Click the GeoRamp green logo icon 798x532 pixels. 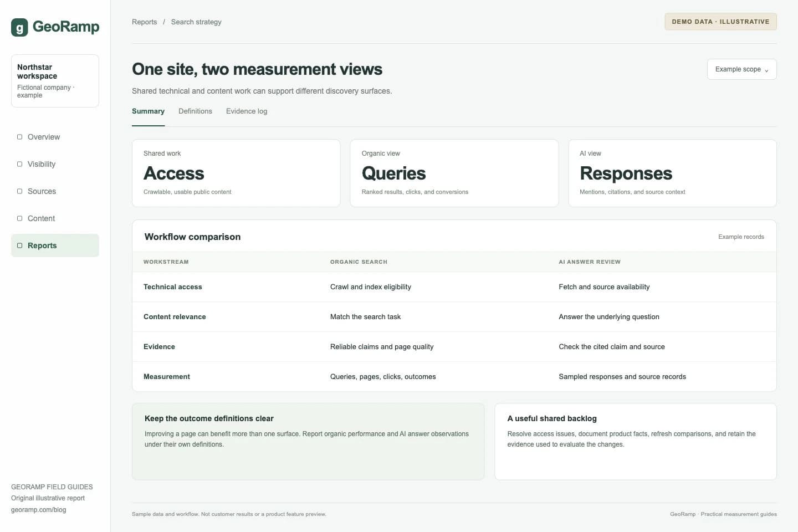click(x=19, y=27)
